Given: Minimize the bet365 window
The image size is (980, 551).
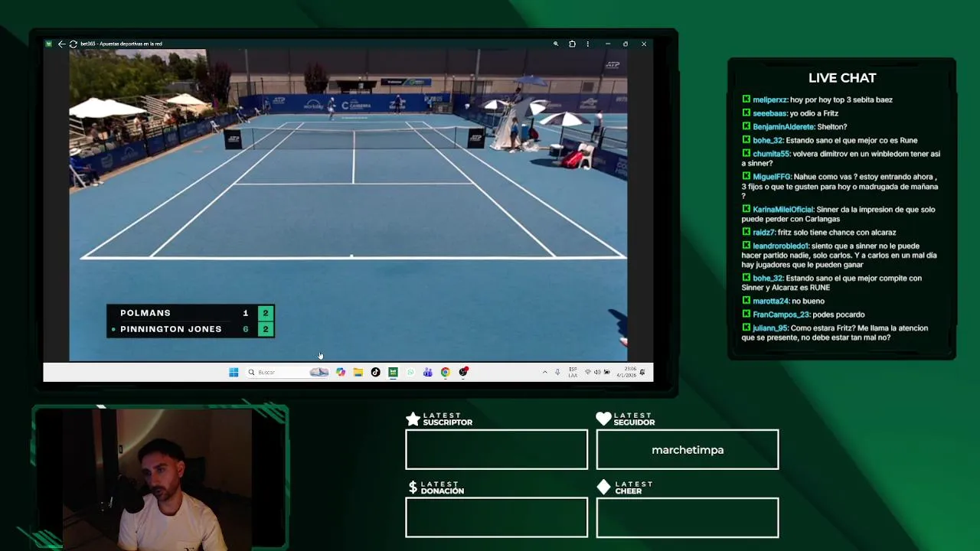Looking at the screenshot, I should (608, 44).
